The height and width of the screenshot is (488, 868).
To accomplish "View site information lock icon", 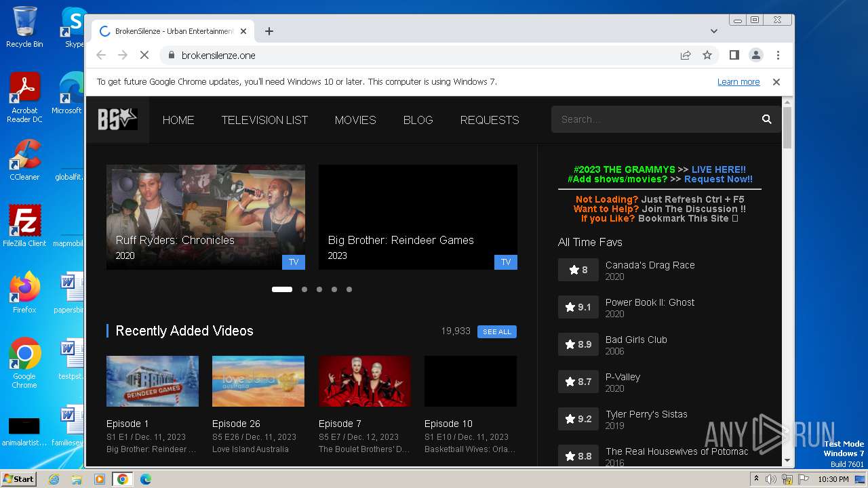I will 171,56.
